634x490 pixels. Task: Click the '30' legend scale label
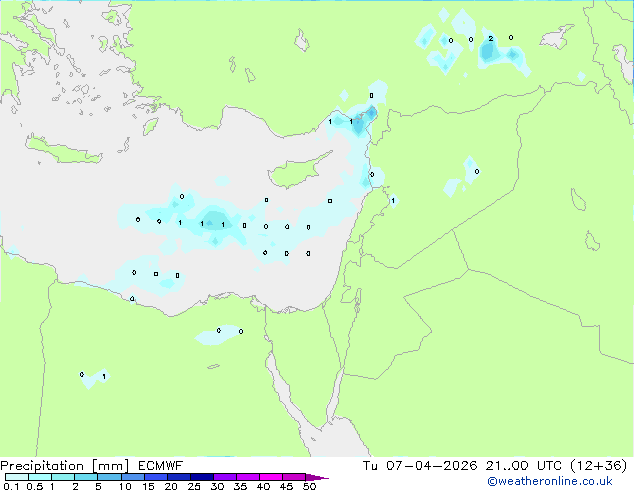[218, 486]
